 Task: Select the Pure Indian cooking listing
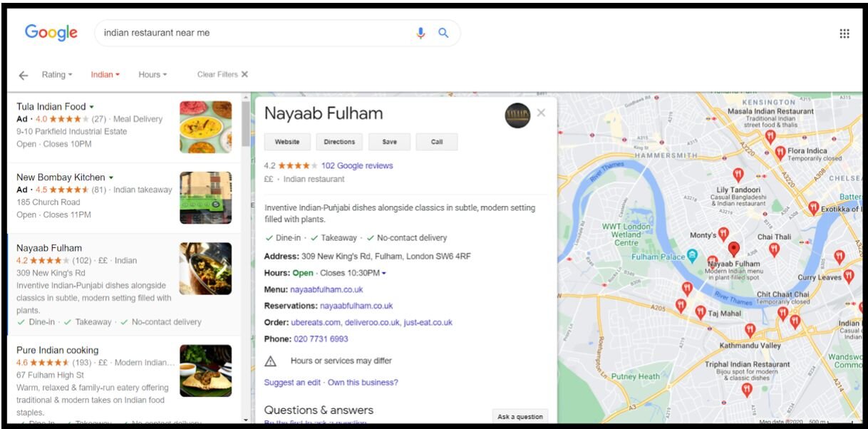pos(58,350)
